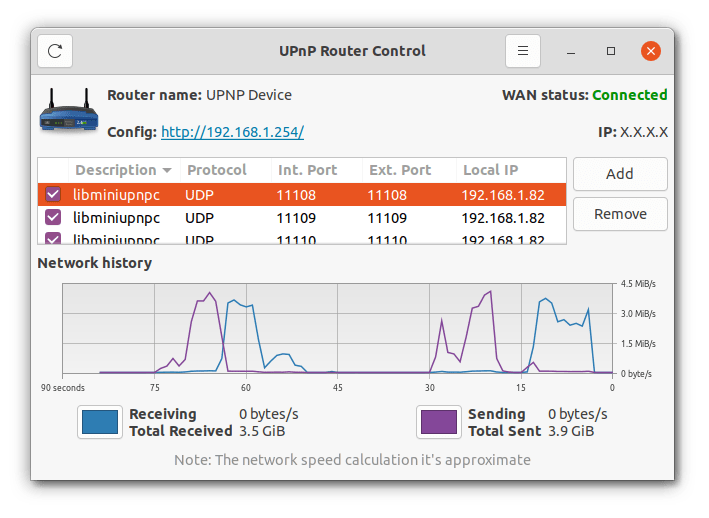Toggle the port 11110 mapping checkbox

click(53, 238)
